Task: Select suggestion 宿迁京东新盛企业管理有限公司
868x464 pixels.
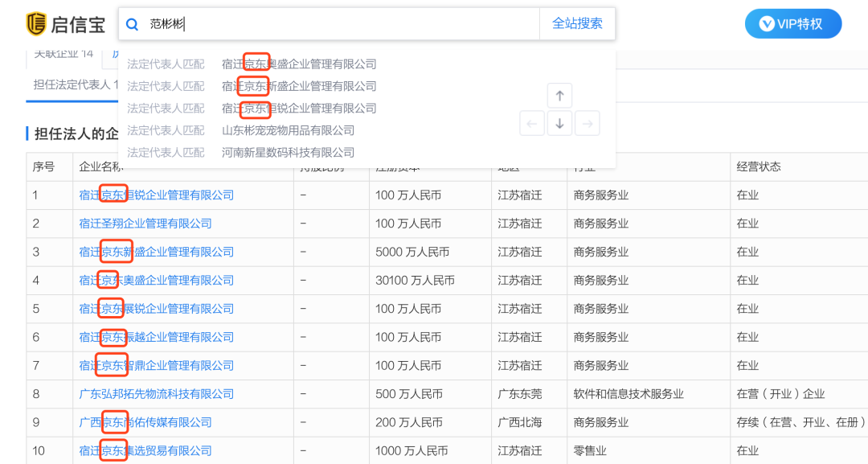Action: [299, 86]
